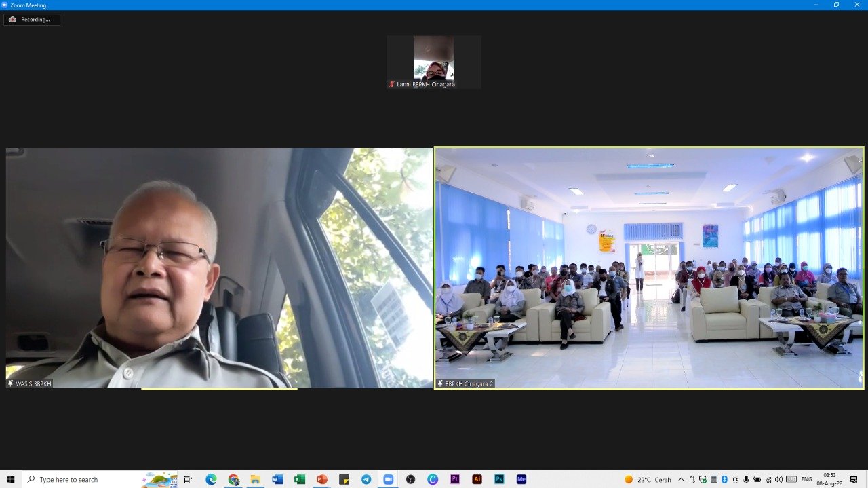The image size is (868, 488).
Task: Select Lanni BBPKH Cinagara video thumbnail
Action: click(x=434, y=62)
